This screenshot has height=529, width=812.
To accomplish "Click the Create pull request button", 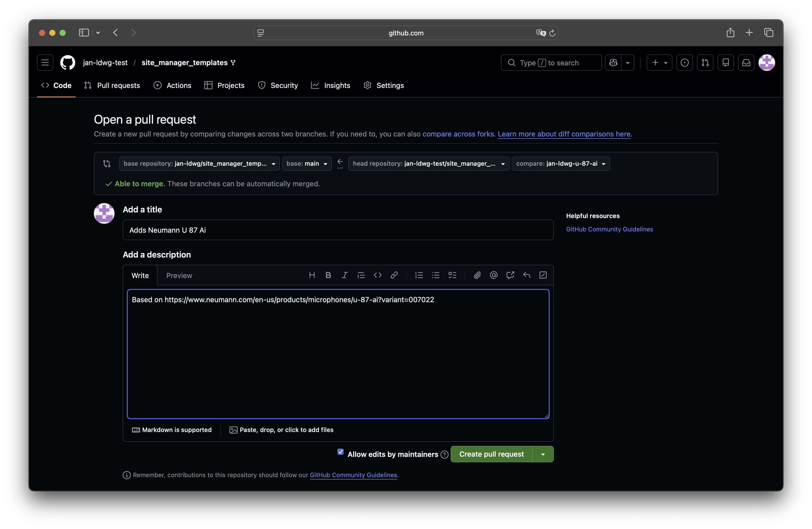I will pos(491,454).
